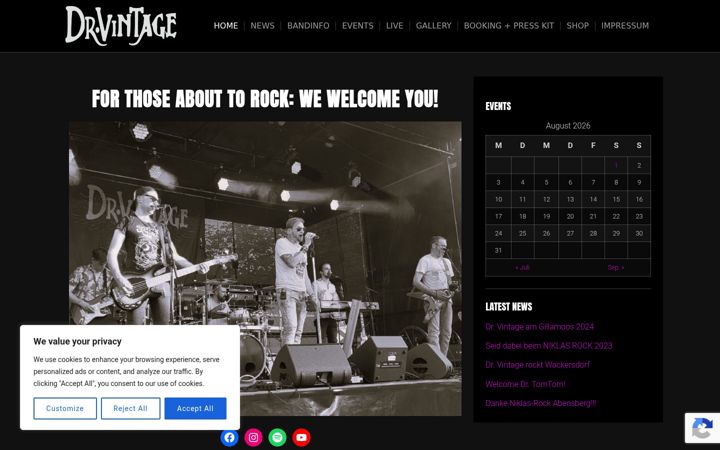Go to next month Sep
This screenshot has height=450, width=720.
(x=616, y=267)
